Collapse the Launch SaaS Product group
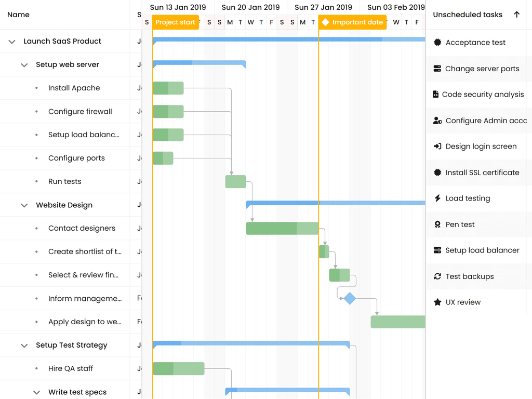The width and height of the screenshot is (532, 399). coord(12,42)
